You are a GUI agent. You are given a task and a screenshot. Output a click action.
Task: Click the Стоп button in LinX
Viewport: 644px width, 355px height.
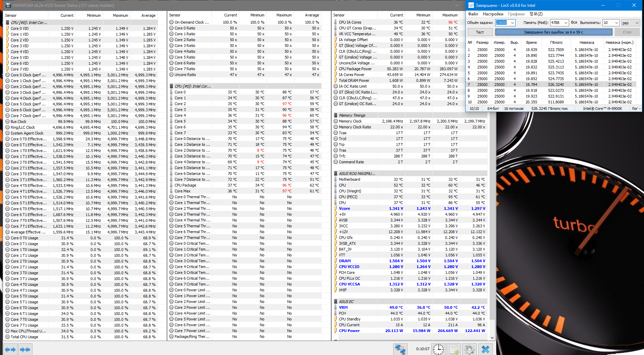(x=627, y=32)
